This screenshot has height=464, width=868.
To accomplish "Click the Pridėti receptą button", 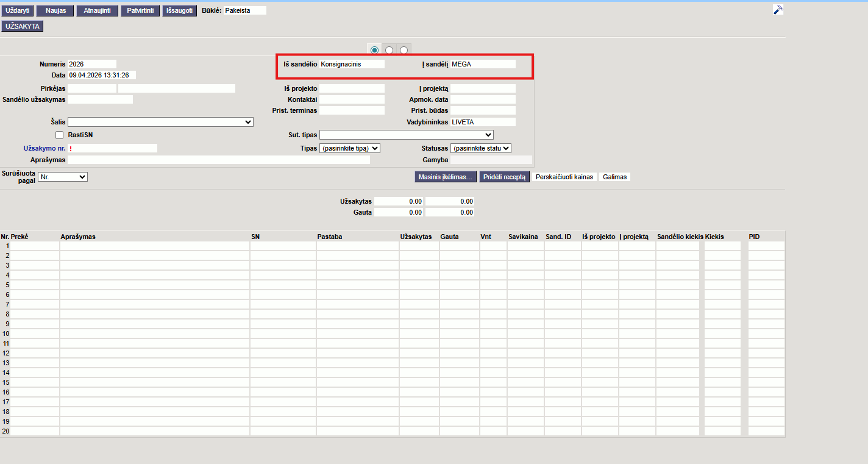I will pos(504,177).
